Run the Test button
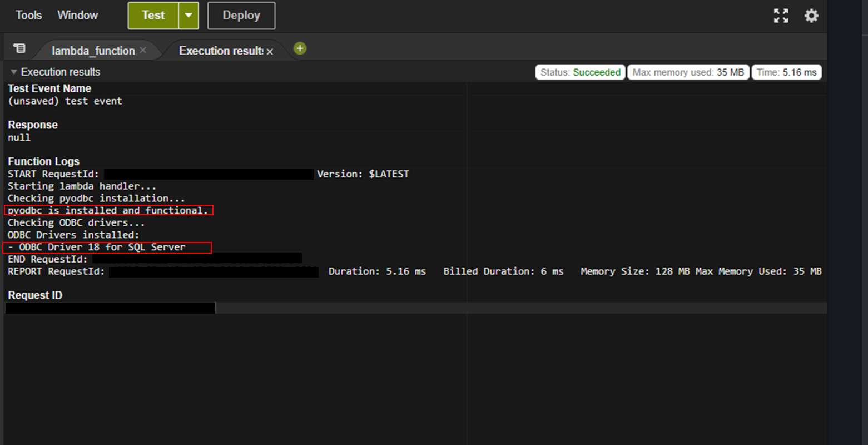This screenshot has height=445, width=868. (153, 16)
